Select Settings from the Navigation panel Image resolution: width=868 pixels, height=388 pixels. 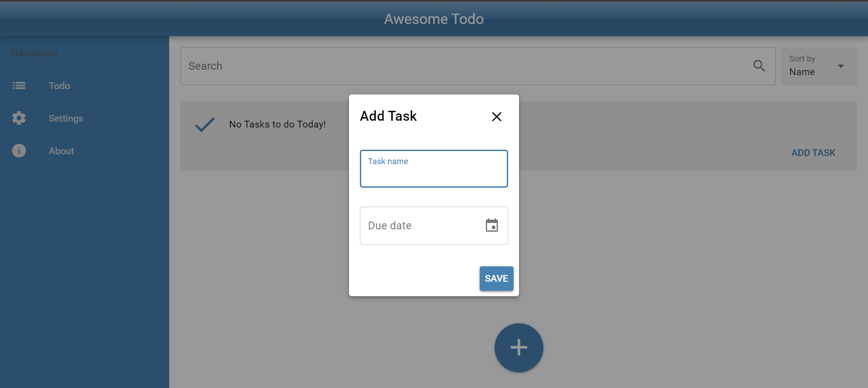pyautogui.click(x=66, y=118)
